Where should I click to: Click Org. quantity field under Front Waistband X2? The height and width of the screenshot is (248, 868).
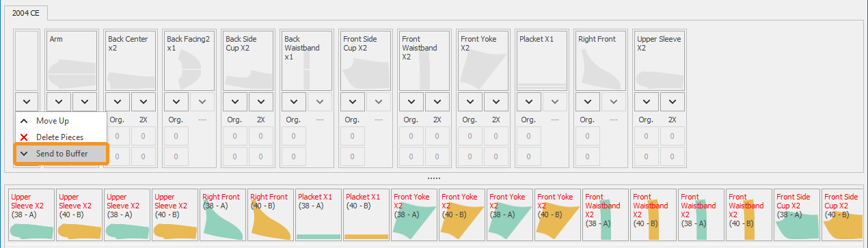pos(411,137)
